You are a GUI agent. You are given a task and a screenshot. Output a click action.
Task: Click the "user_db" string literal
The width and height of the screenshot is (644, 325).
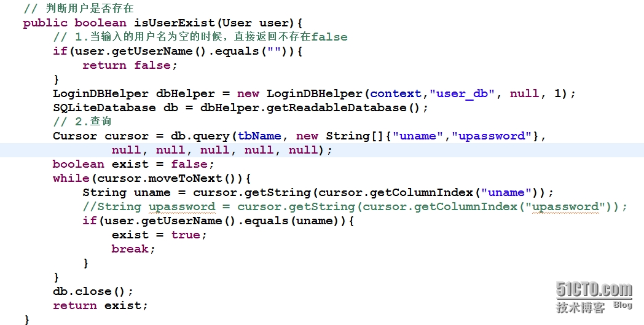click(461, 93)
